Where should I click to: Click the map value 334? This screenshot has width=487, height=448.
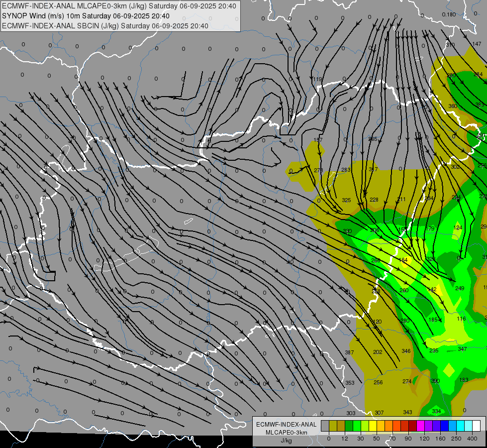click(x=436, y=411)
